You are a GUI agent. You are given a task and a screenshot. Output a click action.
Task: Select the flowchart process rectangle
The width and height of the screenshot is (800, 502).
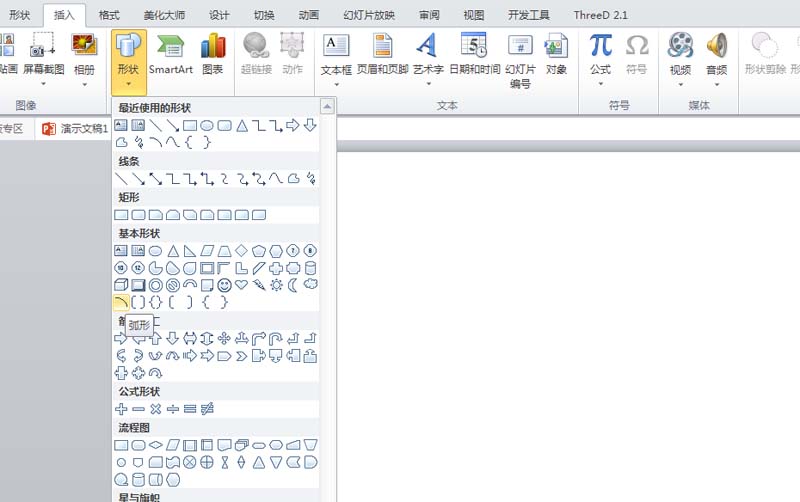[x=121, y=445]
